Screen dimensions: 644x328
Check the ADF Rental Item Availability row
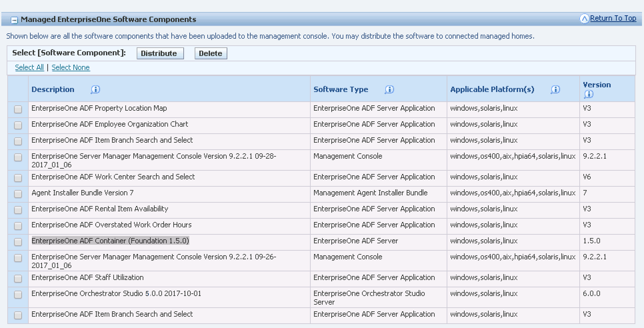tap(18, 210)
